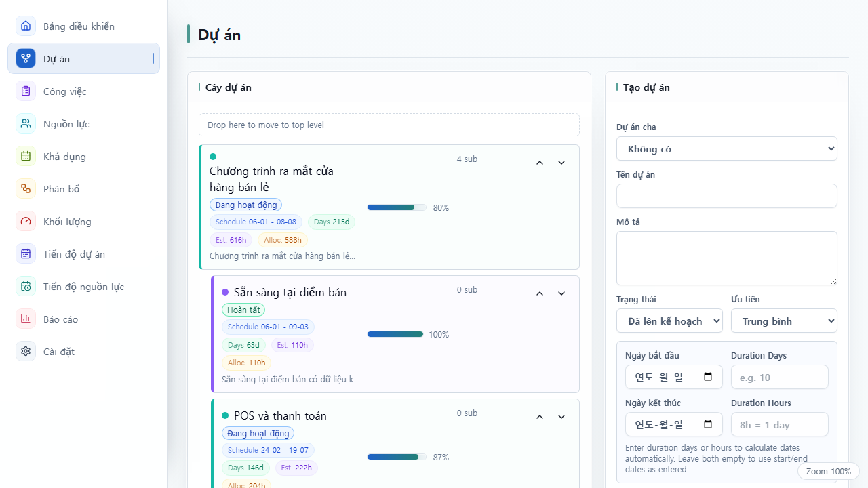Click the Tiến độ dự án icon
Viewport: 868px width, 488px height.
pos(26,254)
